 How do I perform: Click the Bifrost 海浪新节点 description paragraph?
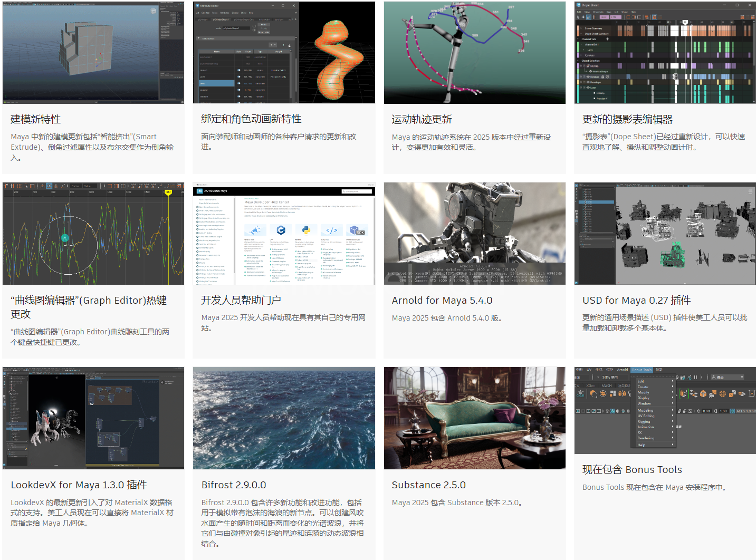pyautogui.click(x=283, y=523)
